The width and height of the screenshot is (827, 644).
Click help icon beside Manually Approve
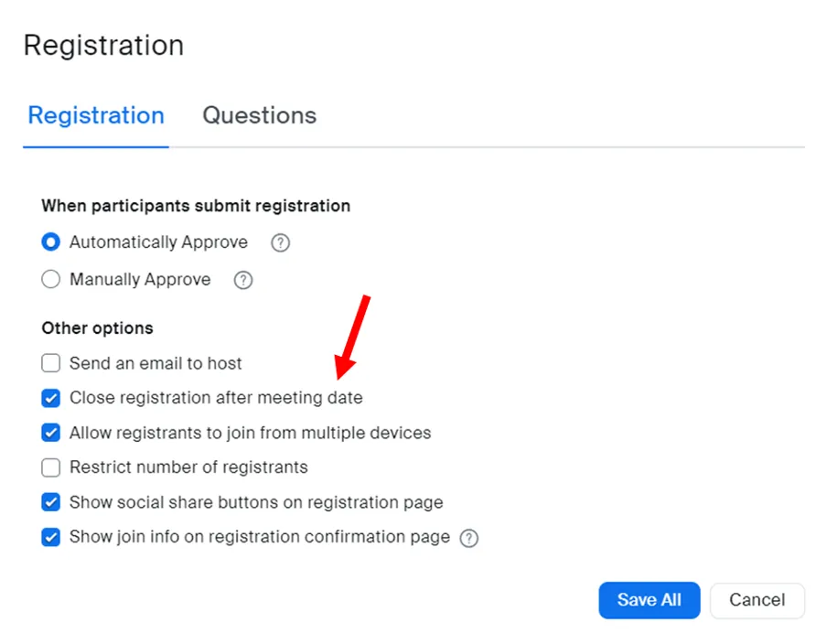click(243, 281)
